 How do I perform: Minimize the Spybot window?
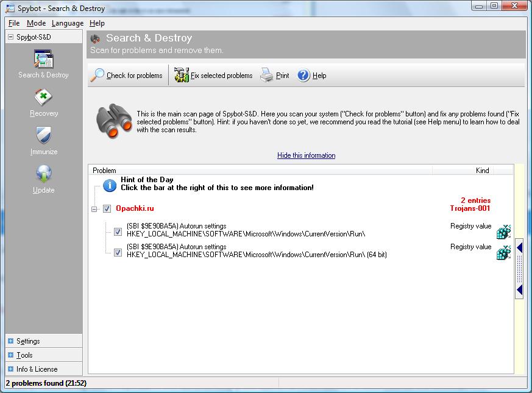(479, 5)
